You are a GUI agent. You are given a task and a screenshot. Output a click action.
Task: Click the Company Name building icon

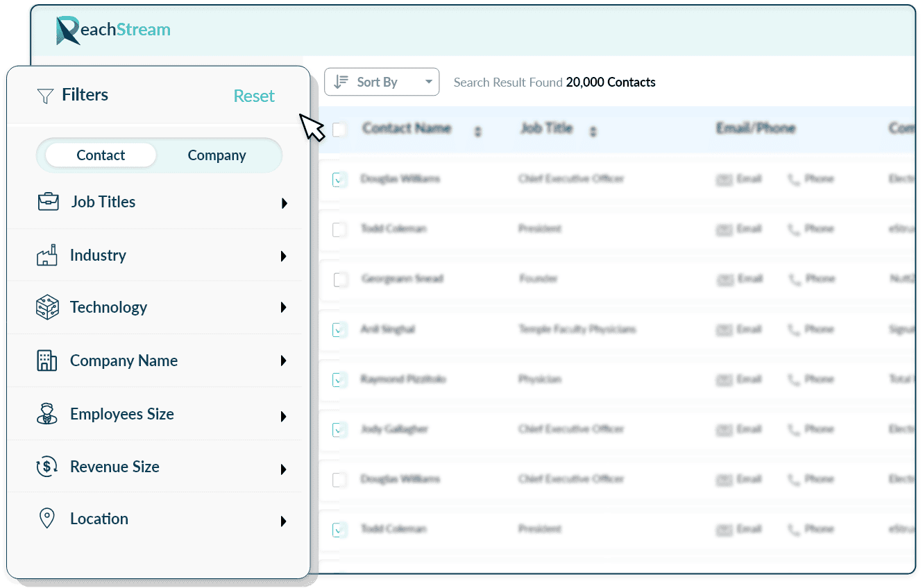tap(46, 361)
